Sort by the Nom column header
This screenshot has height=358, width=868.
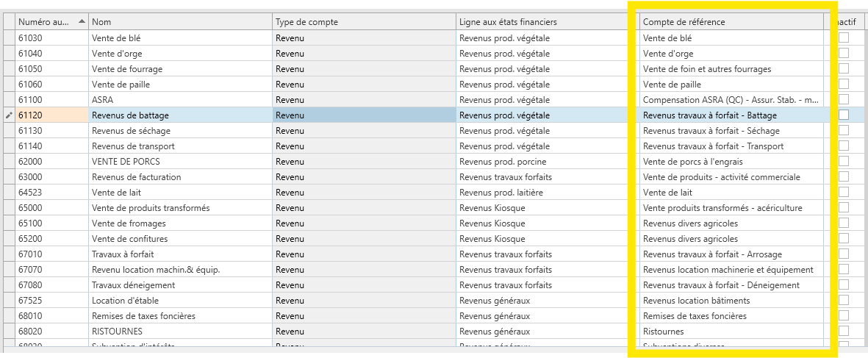coord(180,21)
